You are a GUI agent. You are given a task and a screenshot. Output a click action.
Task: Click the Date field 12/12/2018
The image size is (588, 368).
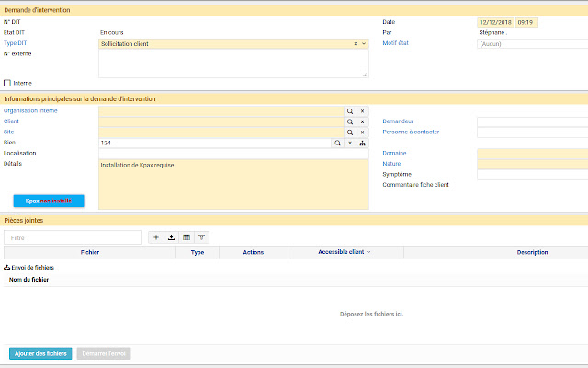(495, 22)
